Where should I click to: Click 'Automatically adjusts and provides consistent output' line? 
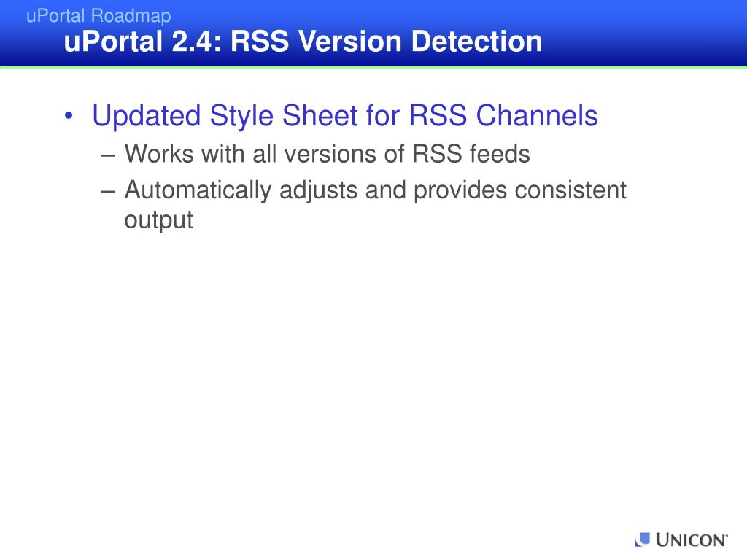tap(376, 204)
